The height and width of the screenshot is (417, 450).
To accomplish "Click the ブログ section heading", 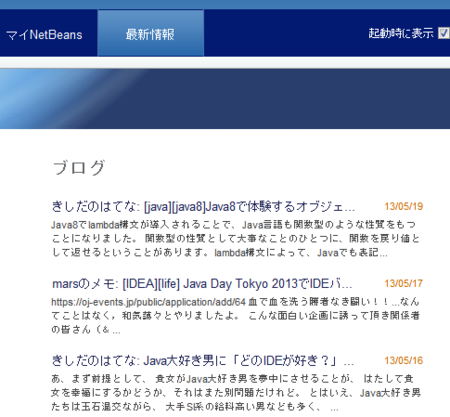I will [x=79, y=168].
